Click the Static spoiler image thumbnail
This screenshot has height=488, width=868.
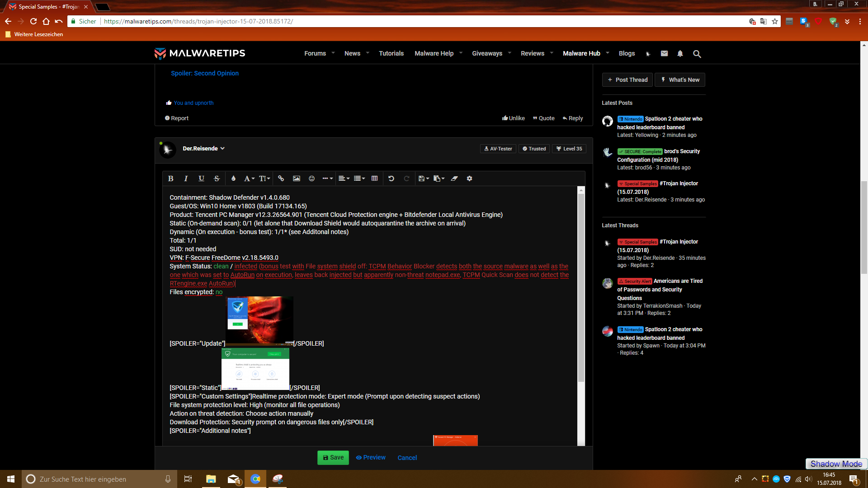255,369
